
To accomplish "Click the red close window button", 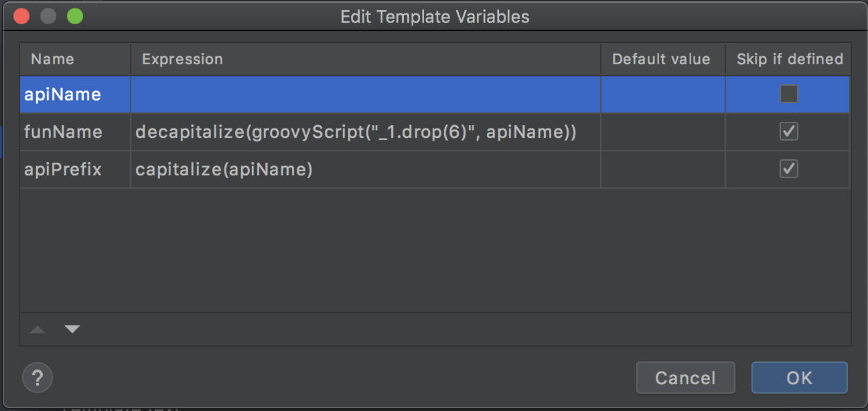I will coord(21,16).
